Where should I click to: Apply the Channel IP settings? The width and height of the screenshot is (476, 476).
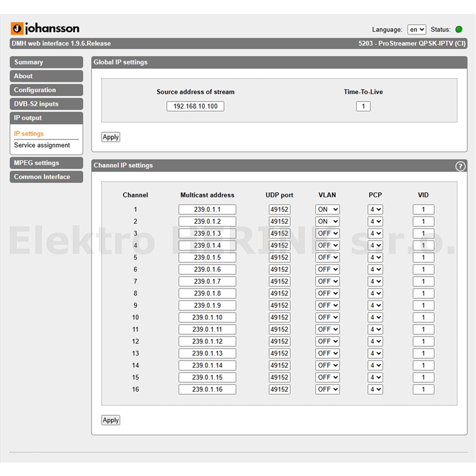[x=111, y=420]
